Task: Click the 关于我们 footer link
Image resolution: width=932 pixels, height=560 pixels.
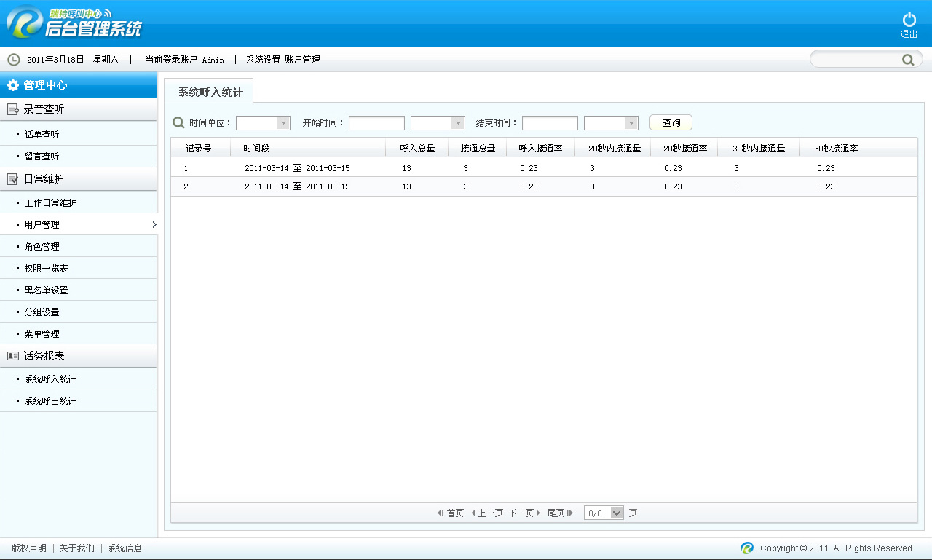Action: (76, 548)
